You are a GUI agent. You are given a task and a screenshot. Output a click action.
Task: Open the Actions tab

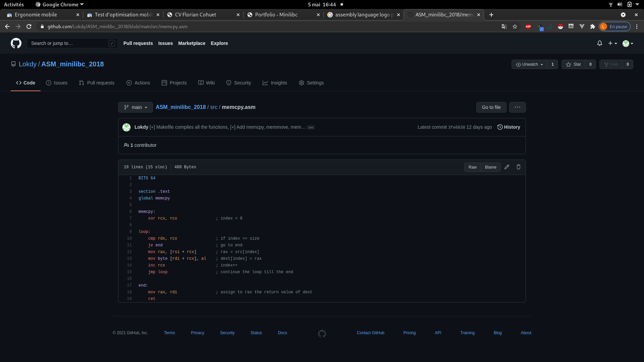click(x=138, y=83)
